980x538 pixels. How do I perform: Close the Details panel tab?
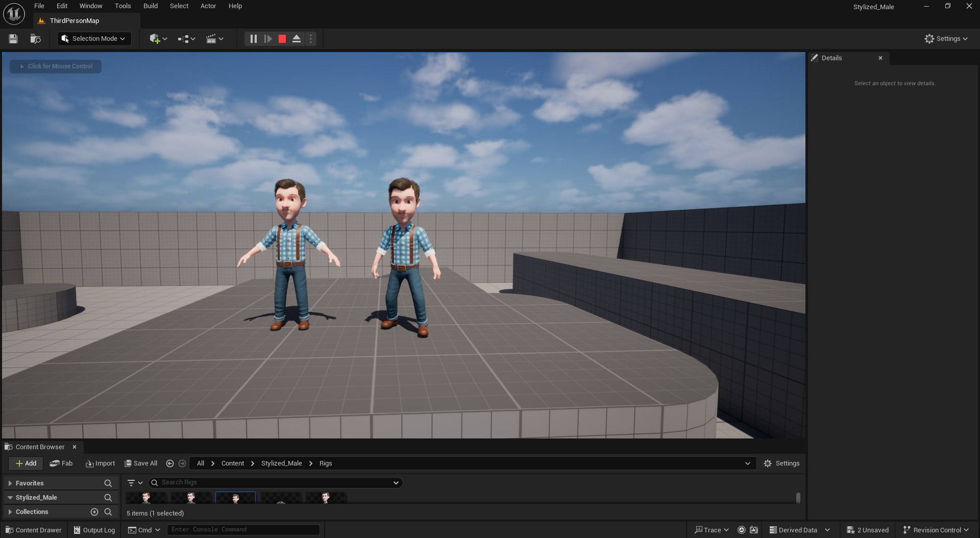pos(880,58)
